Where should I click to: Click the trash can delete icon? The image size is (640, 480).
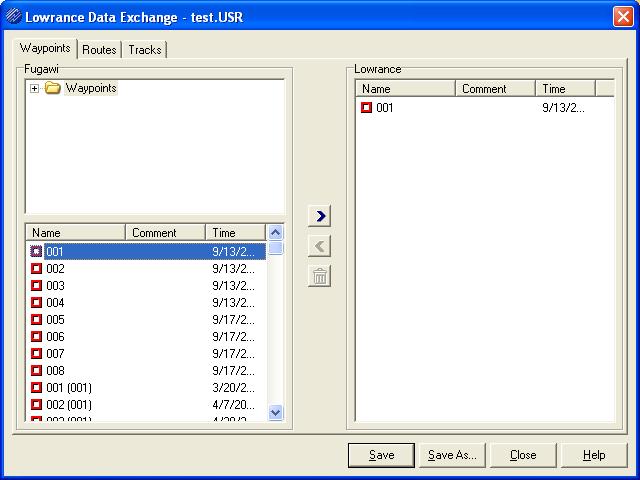click(x=320, y=277)
